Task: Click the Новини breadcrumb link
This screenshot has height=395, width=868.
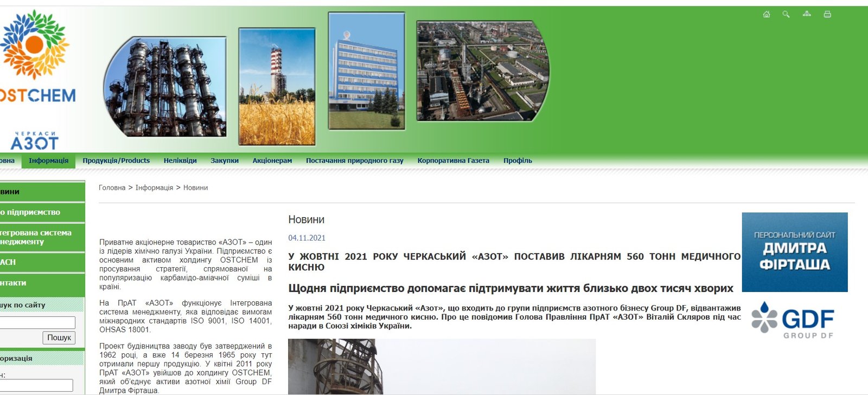Action: tap(195, 187)
